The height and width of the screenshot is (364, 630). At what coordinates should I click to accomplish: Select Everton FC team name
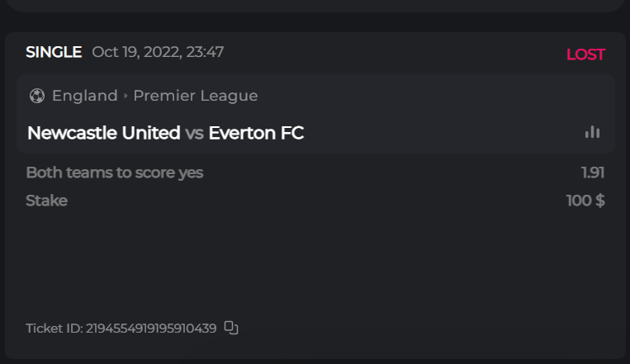[x=256, y=133]
